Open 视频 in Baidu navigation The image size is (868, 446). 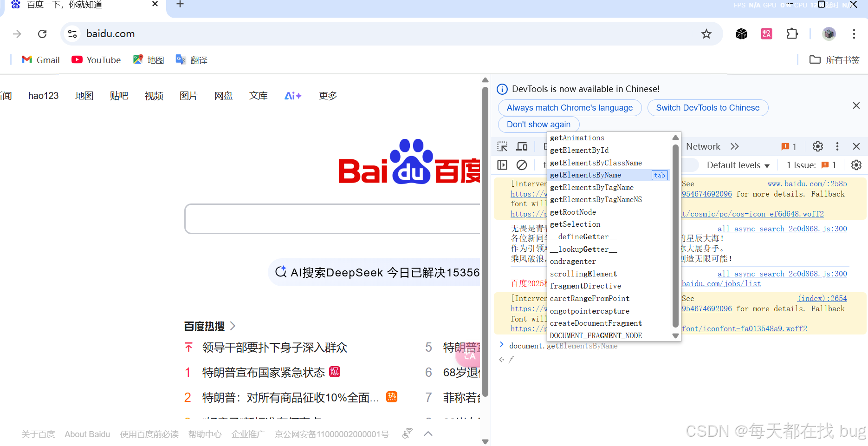click(x=154, y=96)
